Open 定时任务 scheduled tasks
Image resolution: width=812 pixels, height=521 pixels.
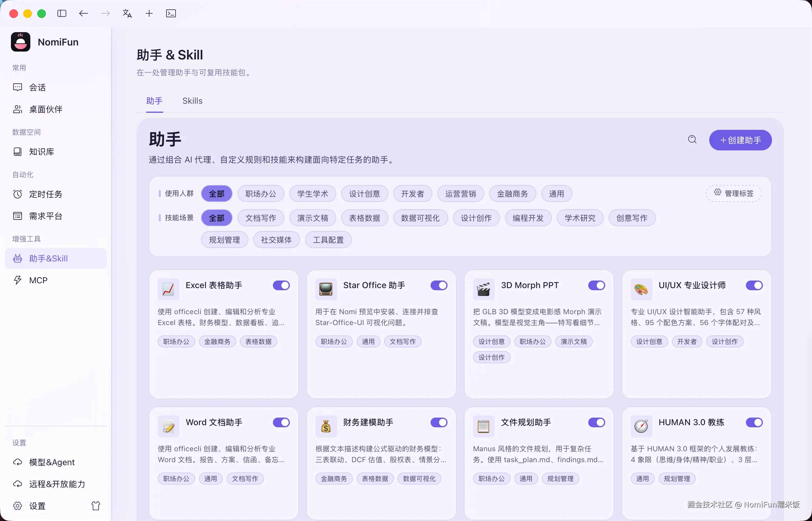56,194
